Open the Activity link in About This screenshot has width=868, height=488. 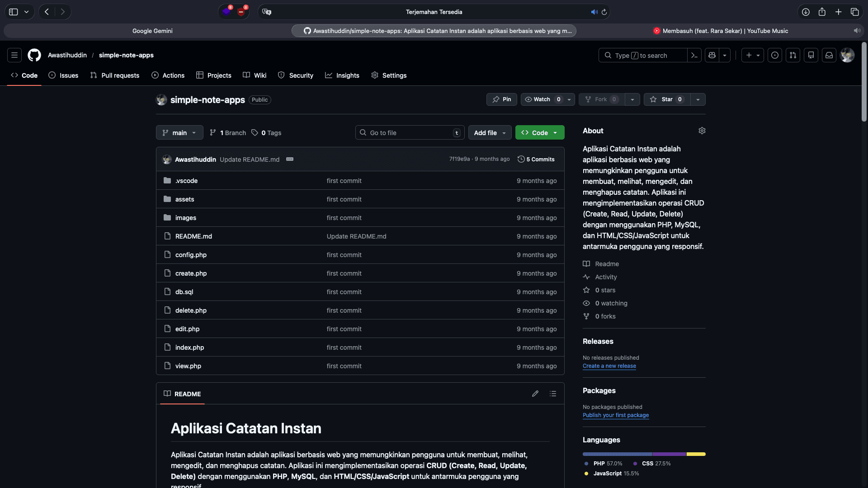(600, 277)
